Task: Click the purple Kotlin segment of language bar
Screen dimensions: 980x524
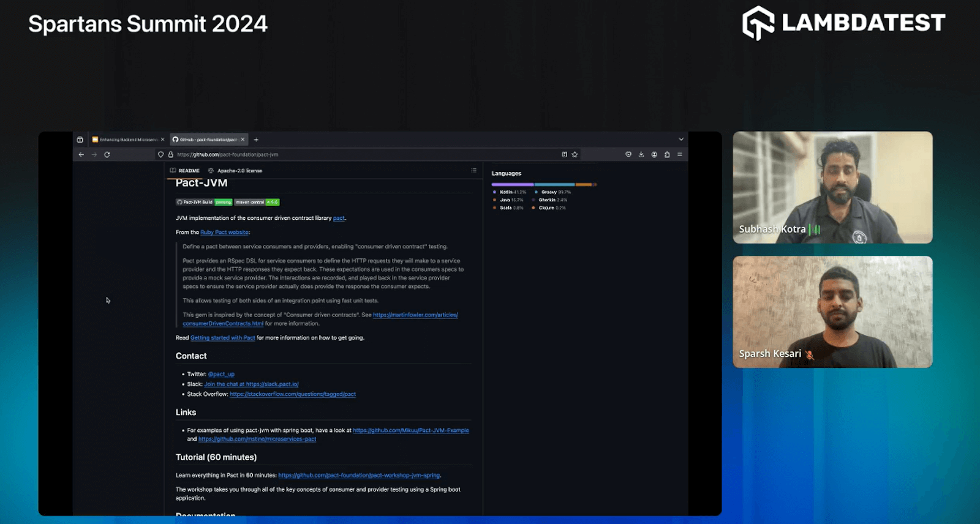Action: 513,184
